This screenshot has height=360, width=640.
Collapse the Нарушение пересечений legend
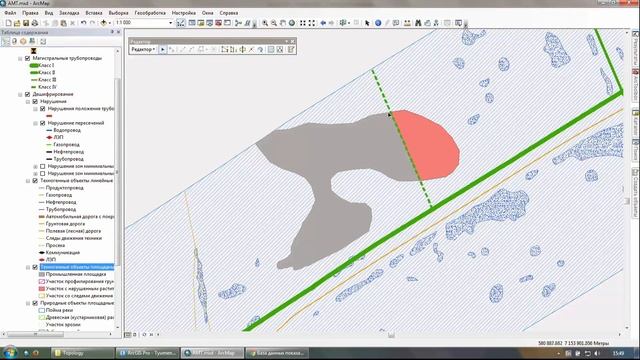36,123
